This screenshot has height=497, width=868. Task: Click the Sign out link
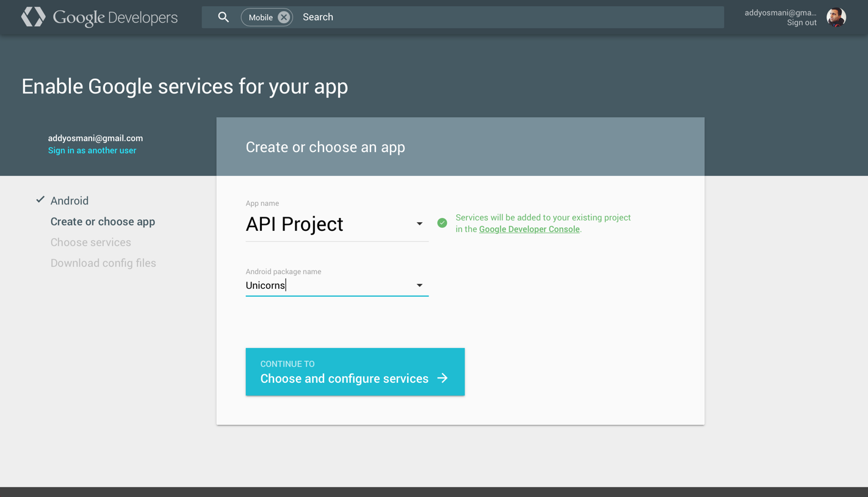801,22
